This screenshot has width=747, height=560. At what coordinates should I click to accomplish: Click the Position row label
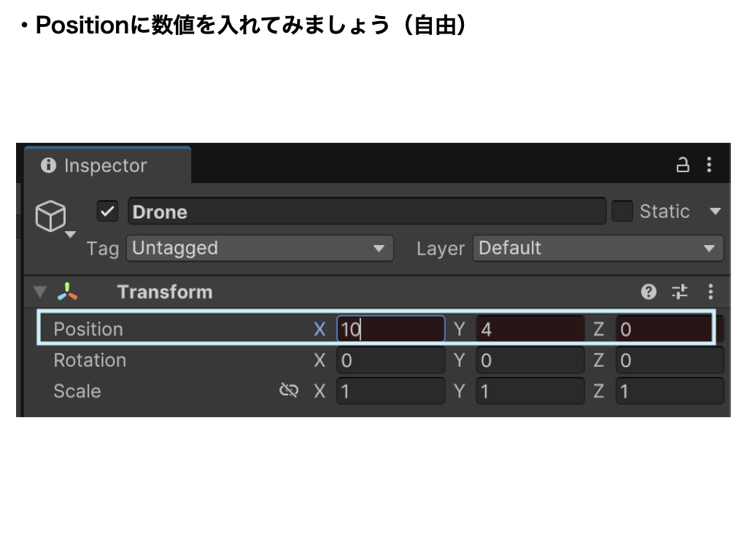88,329
